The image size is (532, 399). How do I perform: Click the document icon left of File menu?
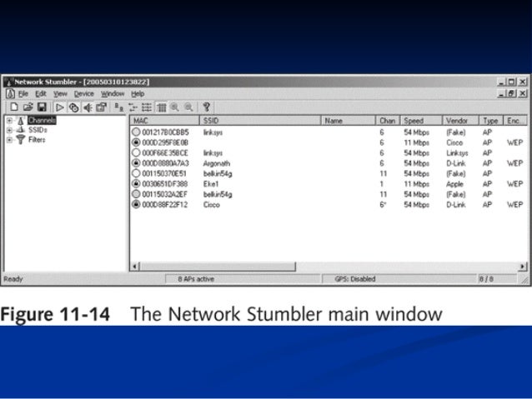tap(10, 93)
